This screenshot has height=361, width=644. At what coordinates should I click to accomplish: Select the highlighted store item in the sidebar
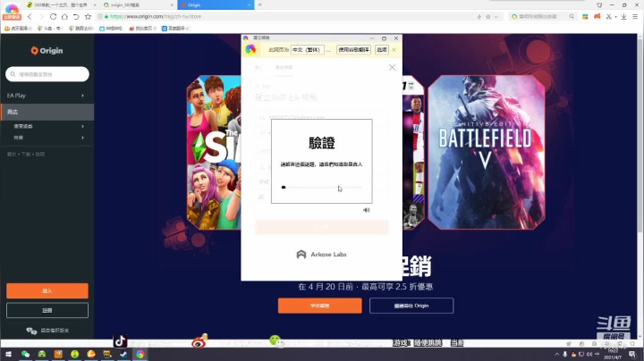(47, 112)
